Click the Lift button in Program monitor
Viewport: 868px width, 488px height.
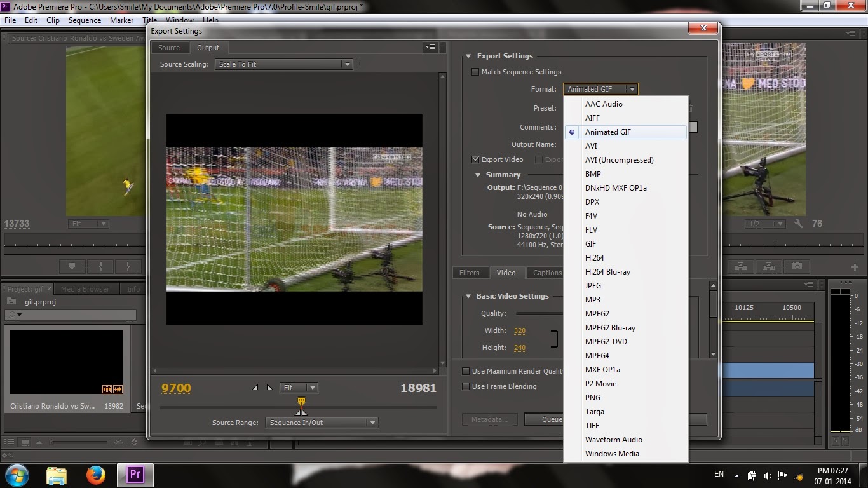click(740, 266)
